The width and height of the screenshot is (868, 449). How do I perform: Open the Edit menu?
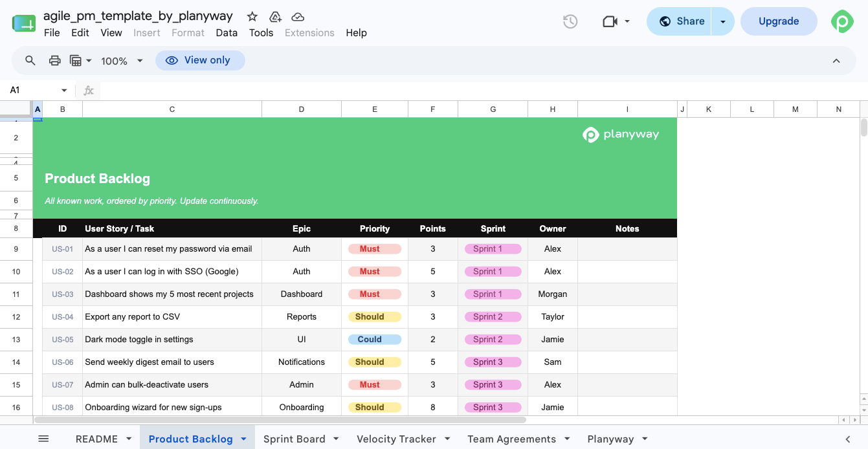[x=80, y=32]
